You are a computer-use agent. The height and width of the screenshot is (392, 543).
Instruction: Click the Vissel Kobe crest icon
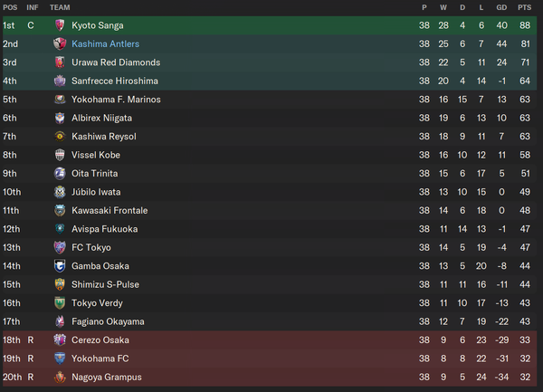(60, 155)
